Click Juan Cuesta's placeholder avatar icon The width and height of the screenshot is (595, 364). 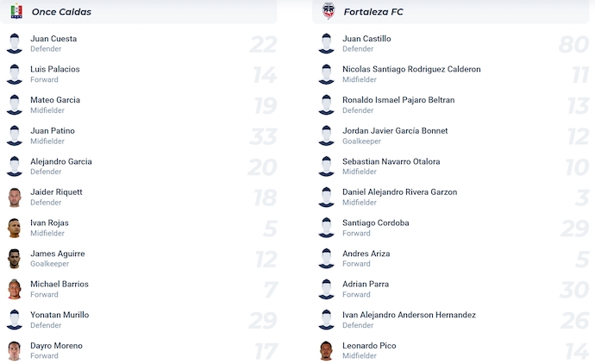(x=15, y=44)
